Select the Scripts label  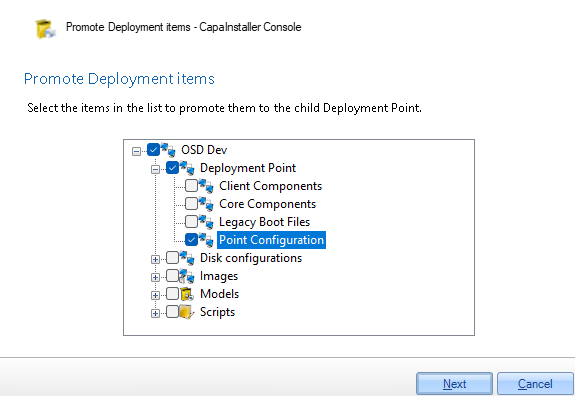[217, 312]
